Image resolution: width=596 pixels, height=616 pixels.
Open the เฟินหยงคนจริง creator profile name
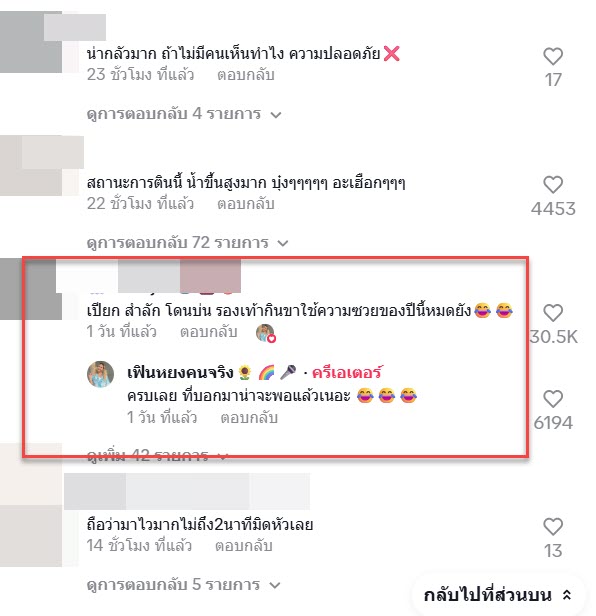(180, 372)
